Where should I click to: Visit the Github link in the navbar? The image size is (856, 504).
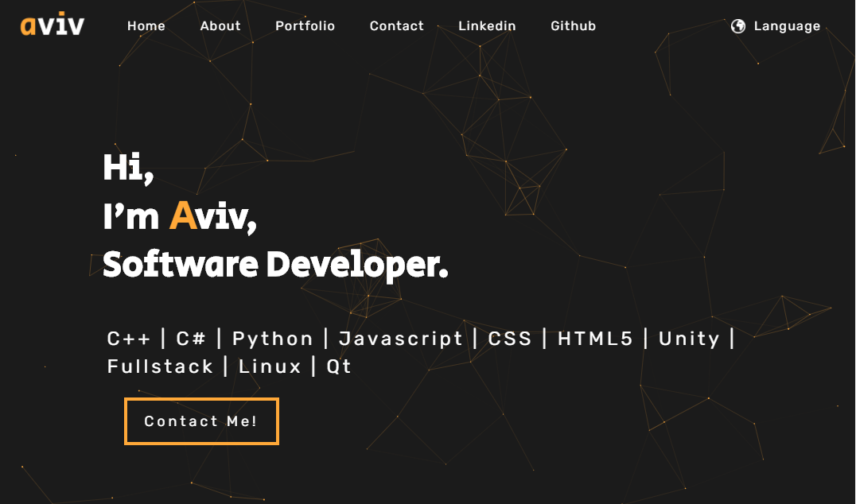point(573,25)
